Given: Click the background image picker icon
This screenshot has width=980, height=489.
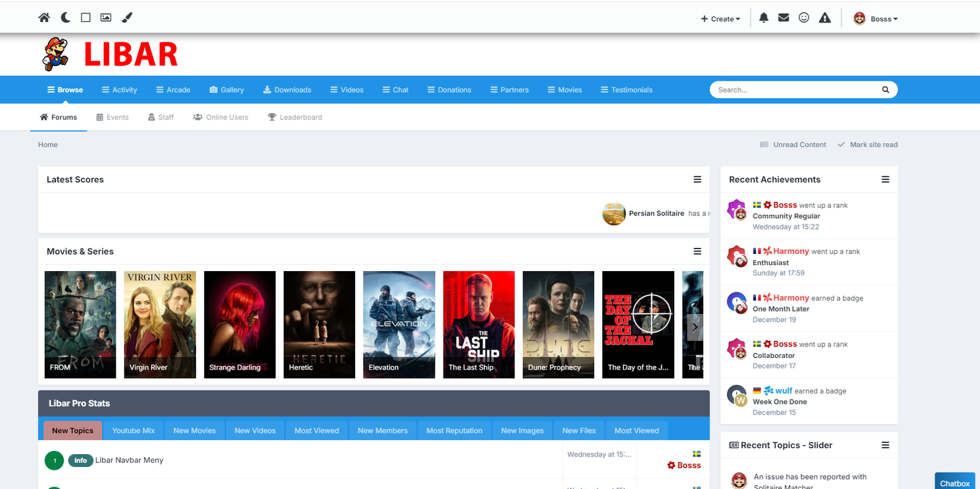Looking at the screenshot, I should pos(106,18).
